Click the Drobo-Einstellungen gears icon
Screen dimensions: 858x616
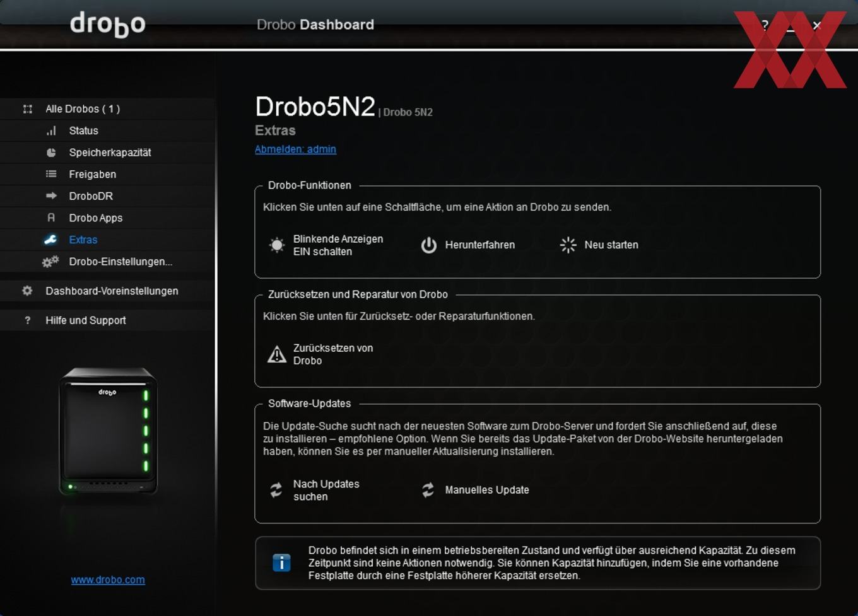[50, 262]
